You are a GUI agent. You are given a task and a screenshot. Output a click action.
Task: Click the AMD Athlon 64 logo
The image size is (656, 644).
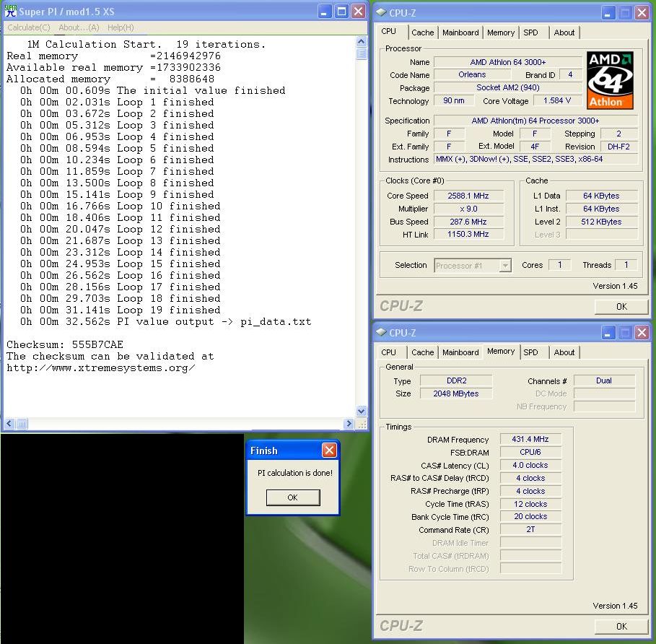(x=610, y=80)
